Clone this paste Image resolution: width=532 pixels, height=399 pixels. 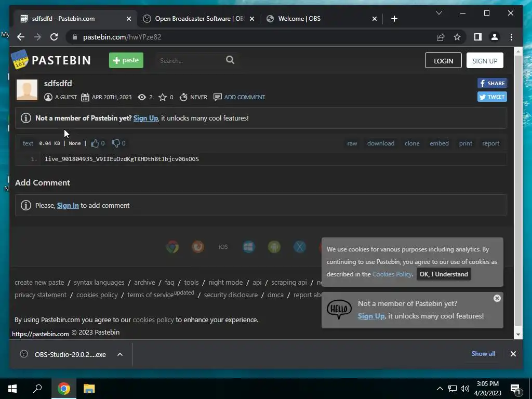[412, 143]
